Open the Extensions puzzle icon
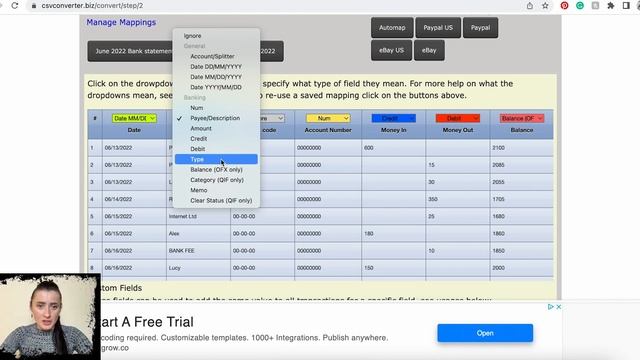 [611, 6]
